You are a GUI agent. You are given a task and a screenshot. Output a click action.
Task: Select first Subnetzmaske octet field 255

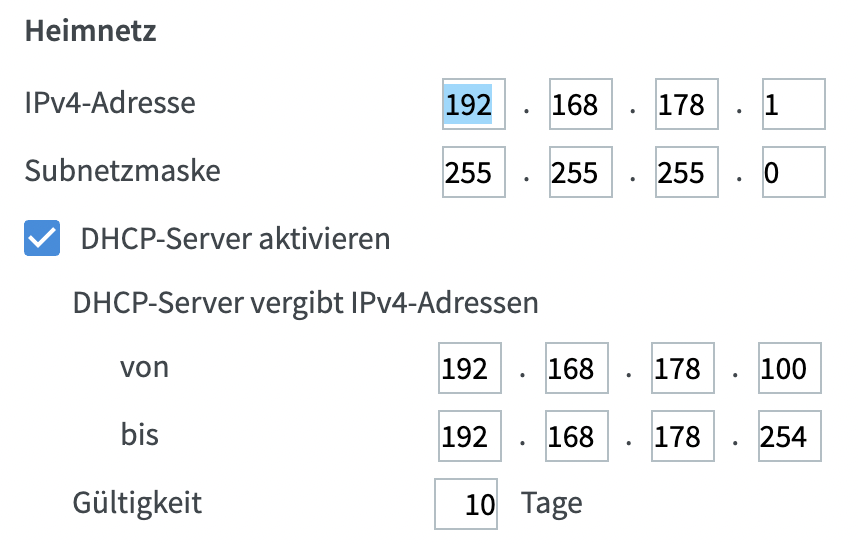coord(474,172)
